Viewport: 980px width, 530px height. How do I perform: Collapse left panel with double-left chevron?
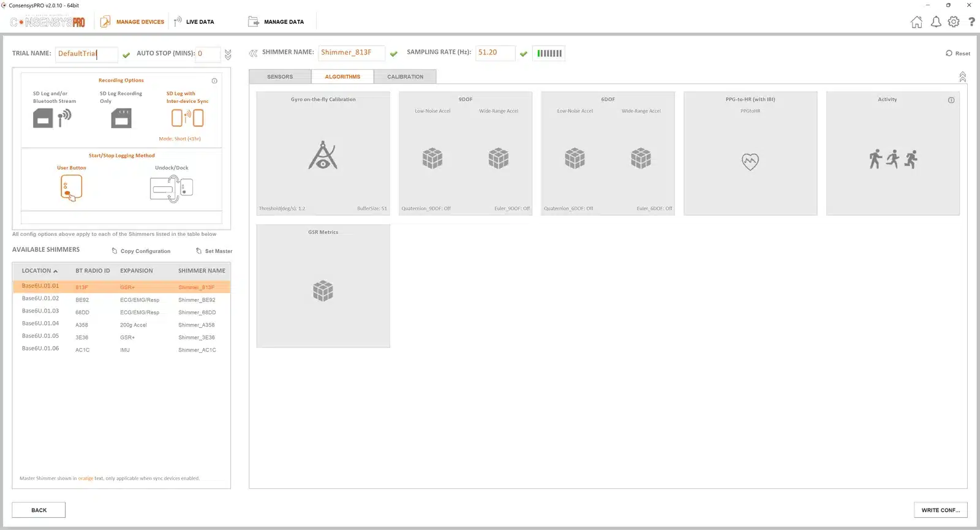[253, 53]
